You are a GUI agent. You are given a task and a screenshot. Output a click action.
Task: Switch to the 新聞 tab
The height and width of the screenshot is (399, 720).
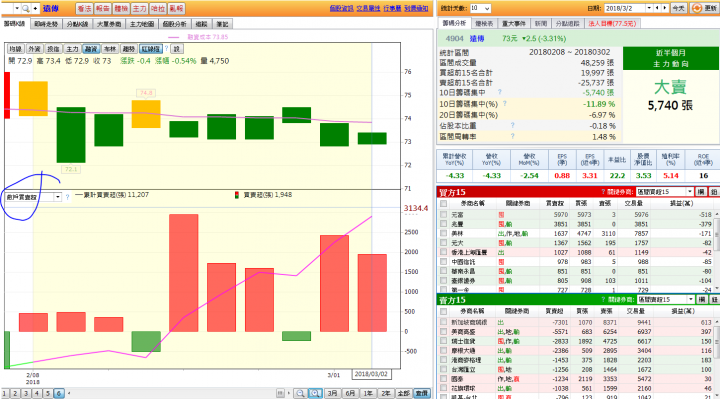click(540, 23)
